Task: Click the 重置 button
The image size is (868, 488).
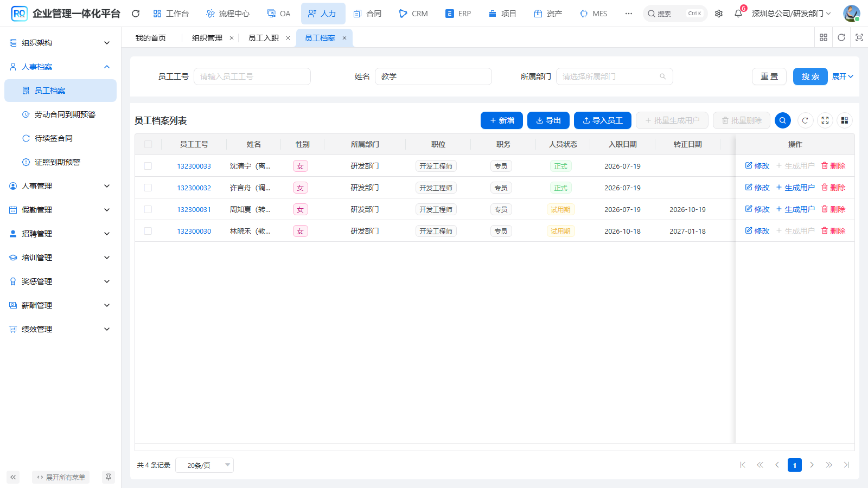Action: pyautogui.click(x=769, y=76)
